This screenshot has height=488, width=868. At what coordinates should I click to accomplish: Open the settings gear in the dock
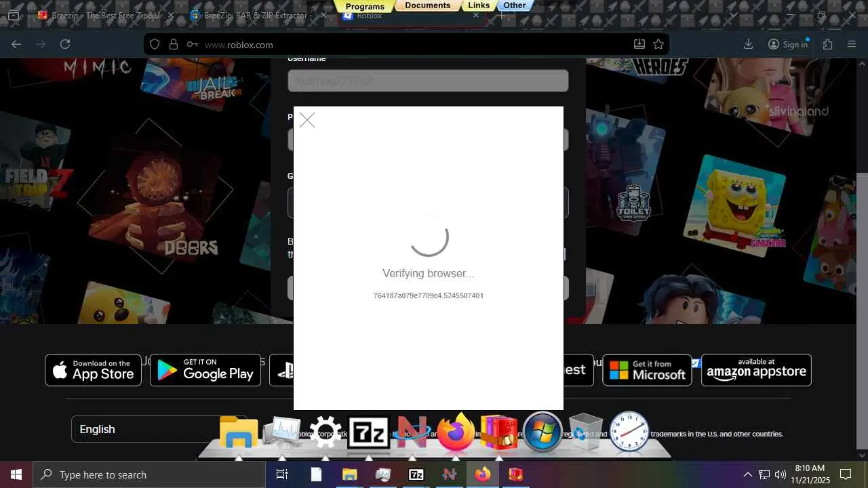[325, 432]
